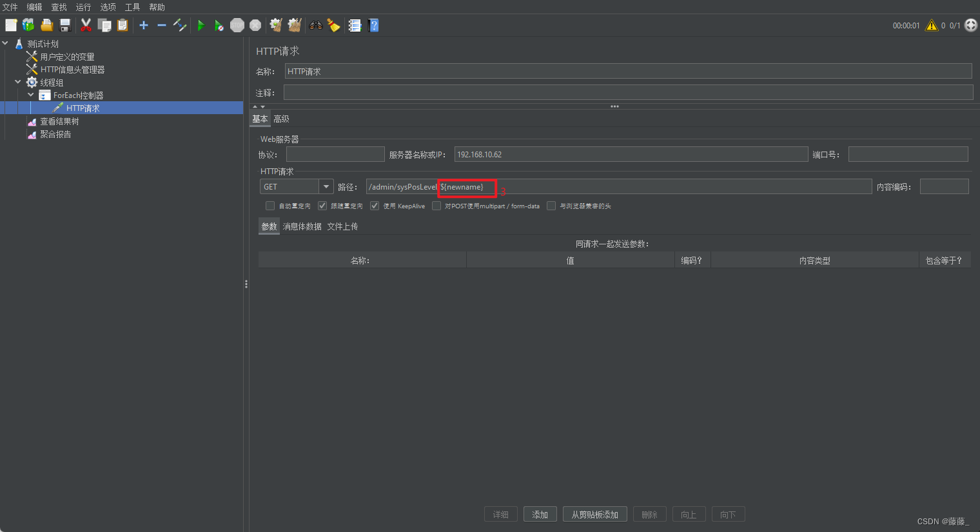Click the 删除 button
Screen dimensions: 980x532
(650, 515)
